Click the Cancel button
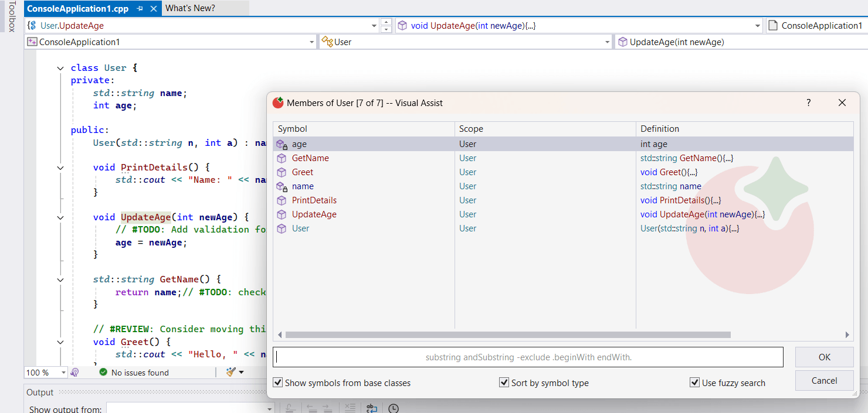The image size is (868, 413). (824, 380)
